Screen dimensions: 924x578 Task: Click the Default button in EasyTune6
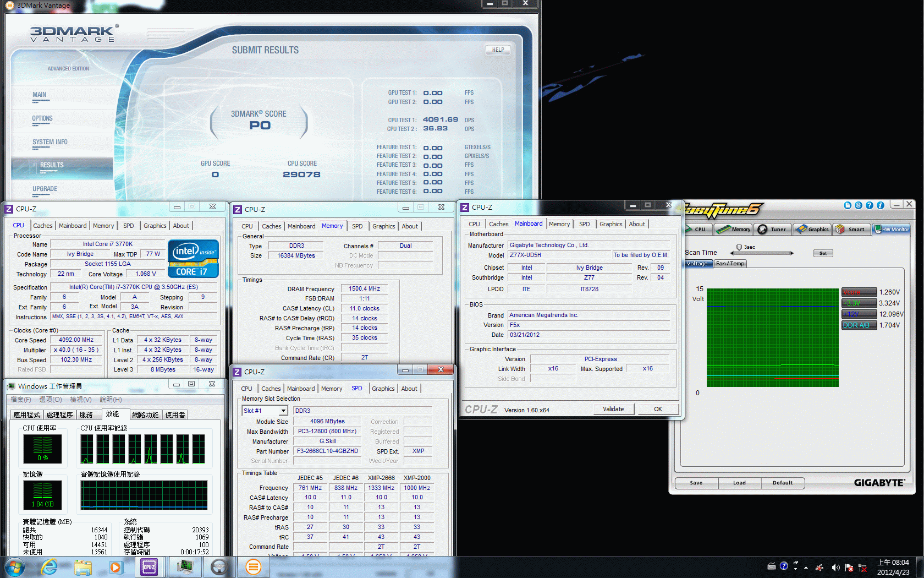[x=783, y=483]
